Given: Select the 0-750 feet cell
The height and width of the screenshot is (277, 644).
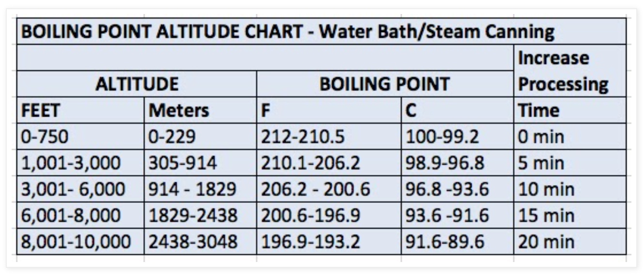Looking at the screenshot, I should pos(80,137).
